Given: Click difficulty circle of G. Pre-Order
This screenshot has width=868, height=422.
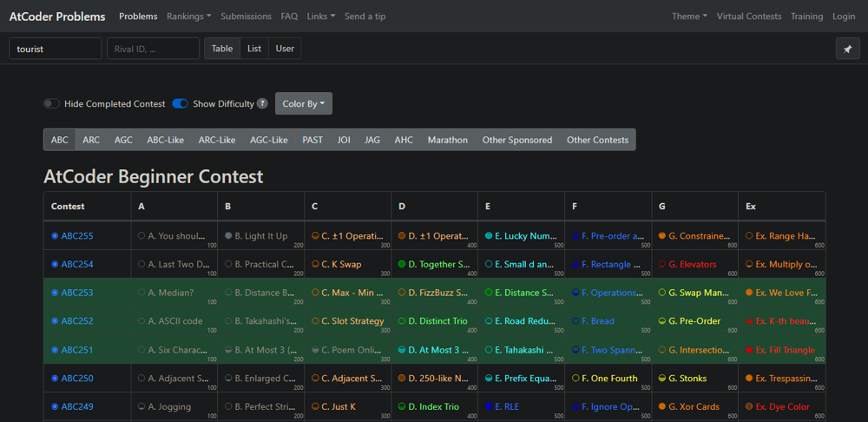Looking at the screenshot, I should (662, 321).
